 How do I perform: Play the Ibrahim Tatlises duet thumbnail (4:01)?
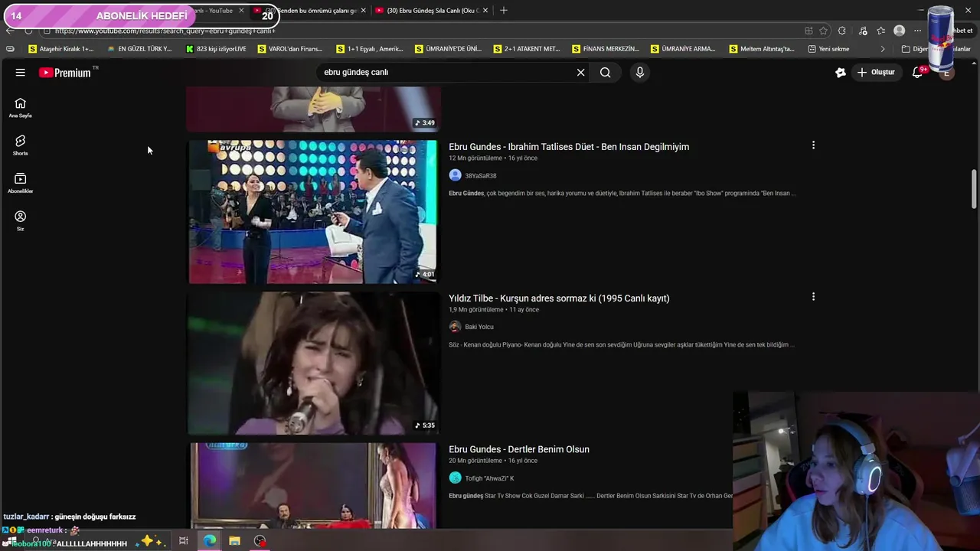tap(313, 211)
